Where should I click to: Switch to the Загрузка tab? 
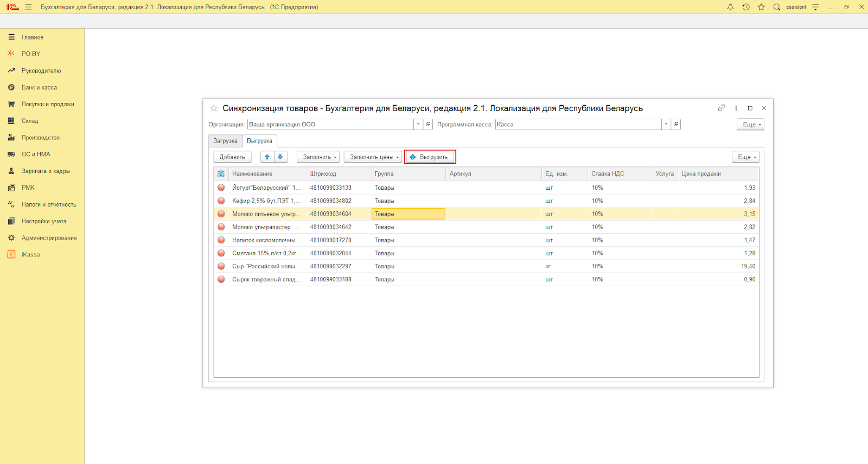(x=225, y=141)
